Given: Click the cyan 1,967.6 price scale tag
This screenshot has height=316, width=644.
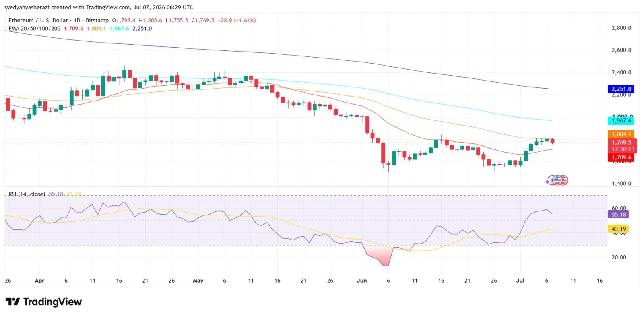Looking at the screenshot, I should (x=621, y=121).
